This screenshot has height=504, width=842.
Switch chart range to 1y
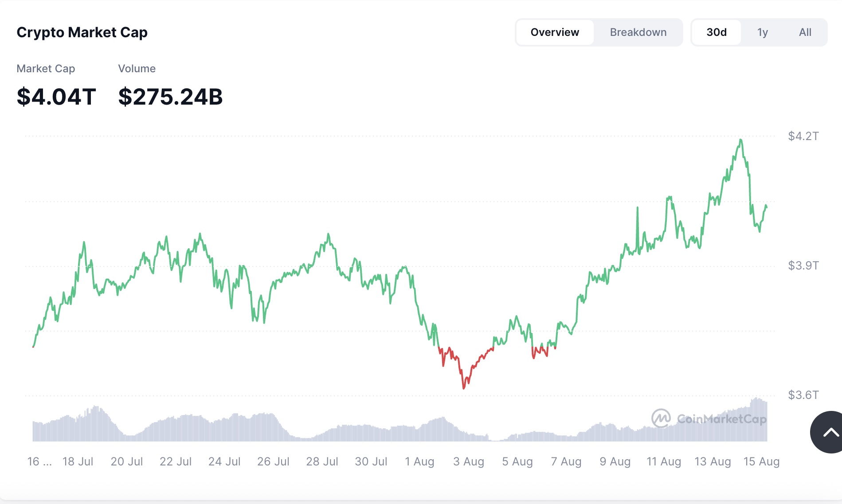(762, 32)
